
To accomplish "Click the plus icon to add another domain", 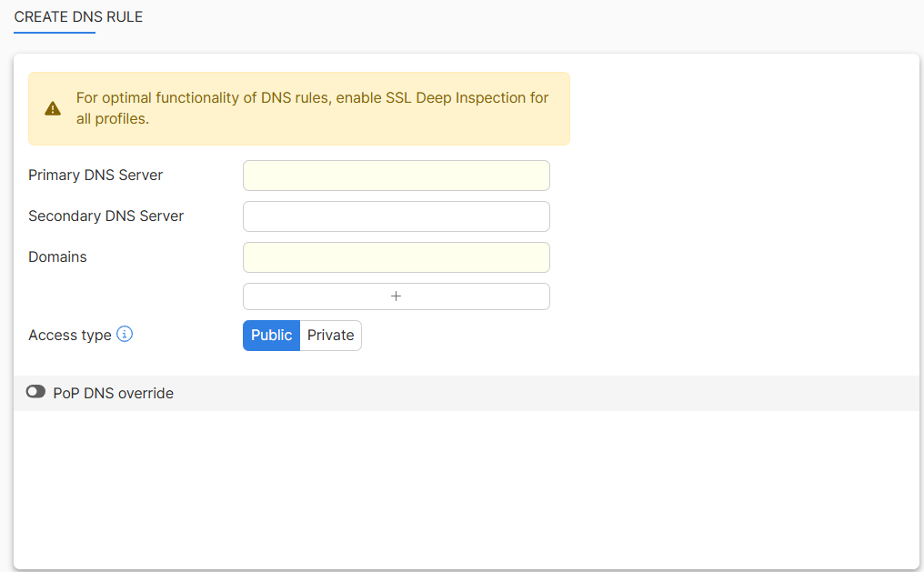I will [x=396, y=296].
